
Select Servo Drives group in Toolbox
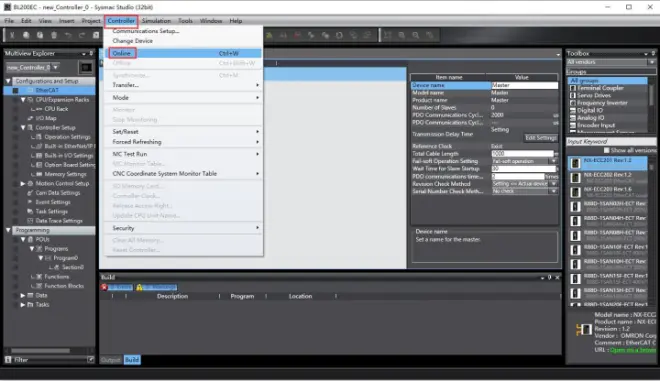click(594, 96)
